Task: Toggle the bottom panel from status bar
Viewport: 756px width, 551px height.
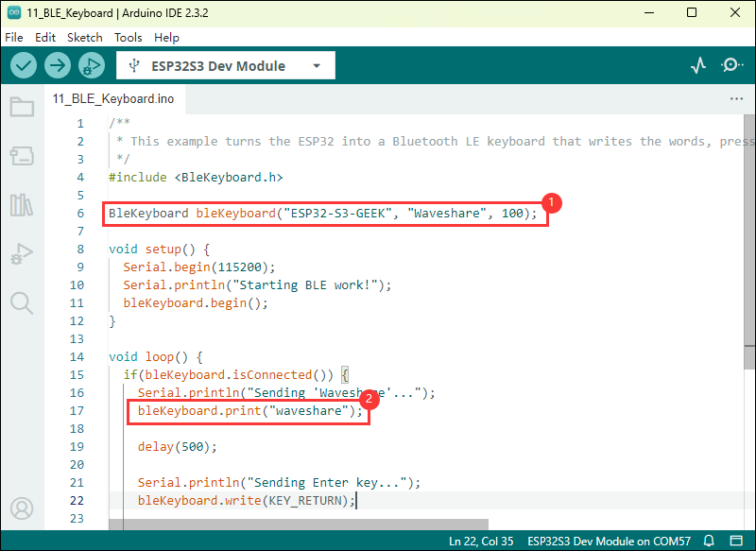Action: coord(736,541)
